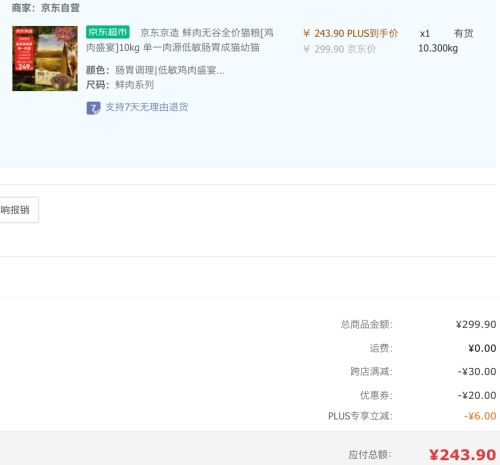Click the 优惠券 -¥20.00 discount
The width and height of the screenshot is (500, 465).
click(x=477, y=395)
